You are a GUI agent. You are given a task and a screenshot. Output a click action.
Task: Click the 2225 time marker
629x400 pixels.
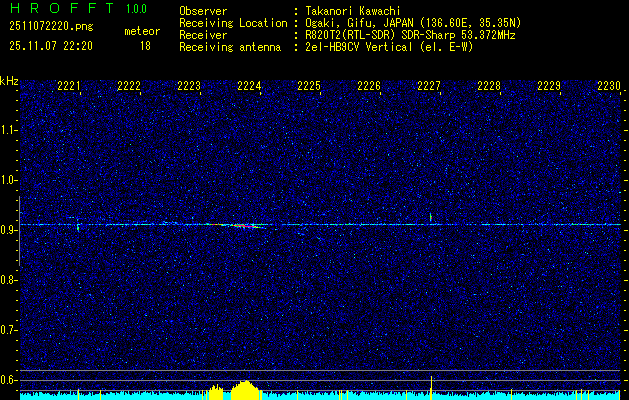[x=309, y=85]
